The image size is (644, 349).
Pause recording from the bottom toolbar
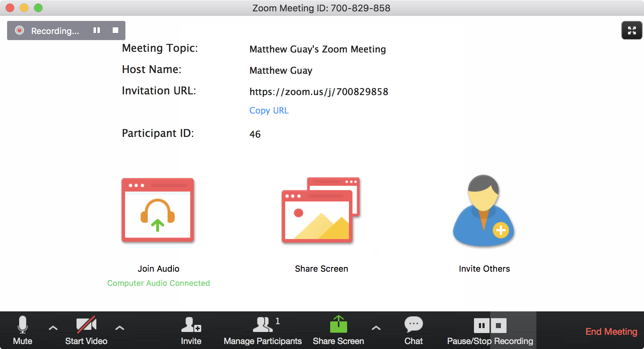click(482, 326)
